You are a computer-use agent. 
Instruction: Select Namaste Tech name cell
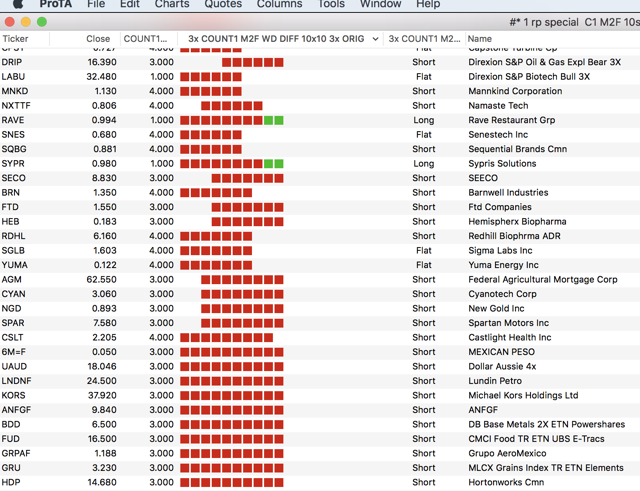tap(498, 106)
